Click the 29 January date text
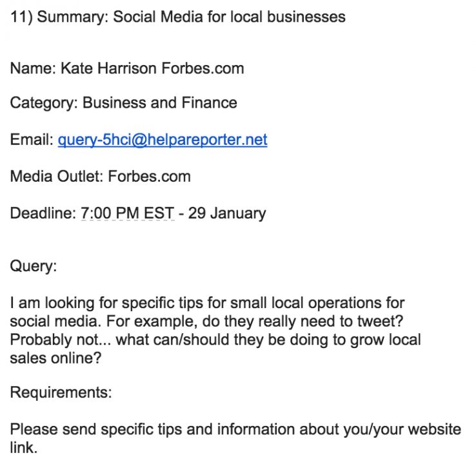476x464 pixels. pos(227,213)
